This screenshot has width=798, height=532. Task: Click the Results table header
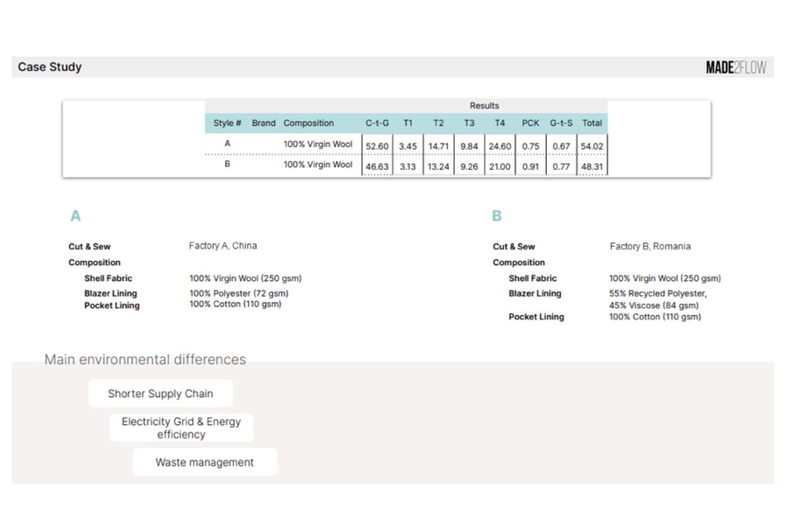(x=484, y=106)
